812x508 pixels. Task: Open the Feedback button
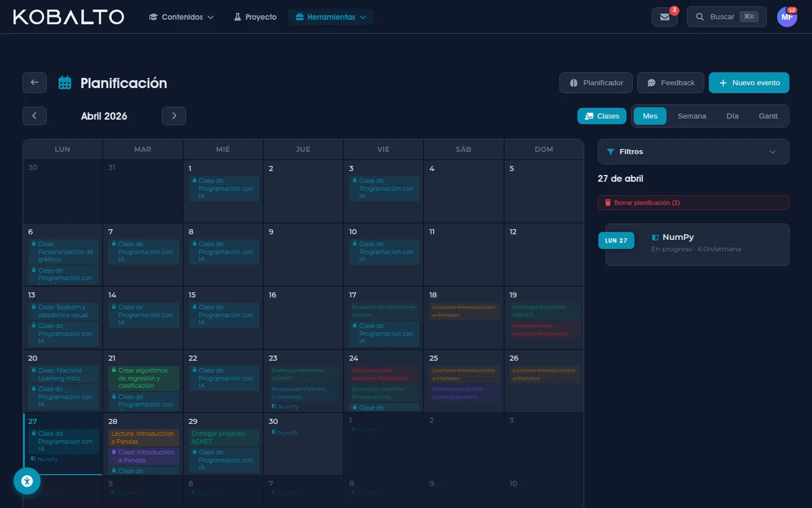670,82
